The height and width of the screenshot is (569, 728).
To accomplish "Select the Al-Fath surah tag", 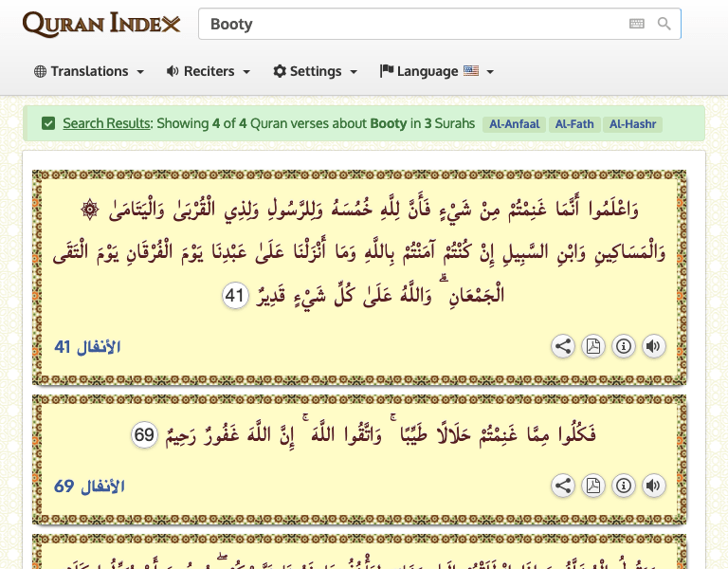I will (x=574, y=124).
